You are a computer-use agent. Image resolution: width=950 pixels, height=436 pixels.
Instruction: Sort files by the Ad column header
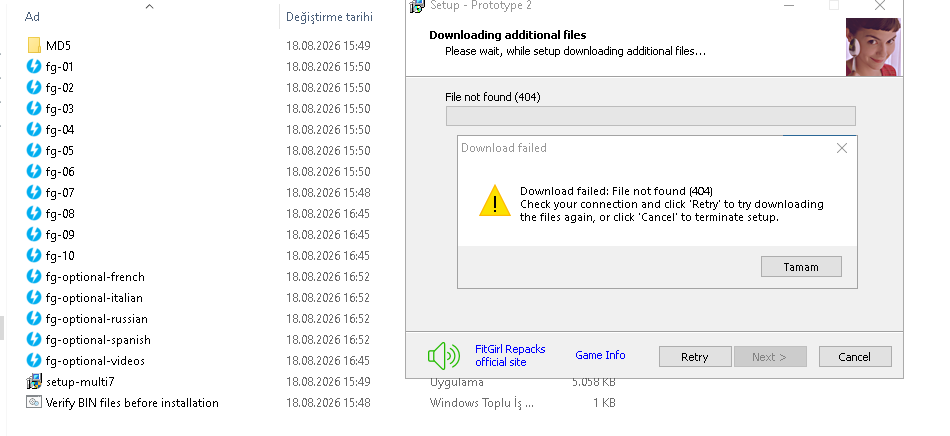32,17
